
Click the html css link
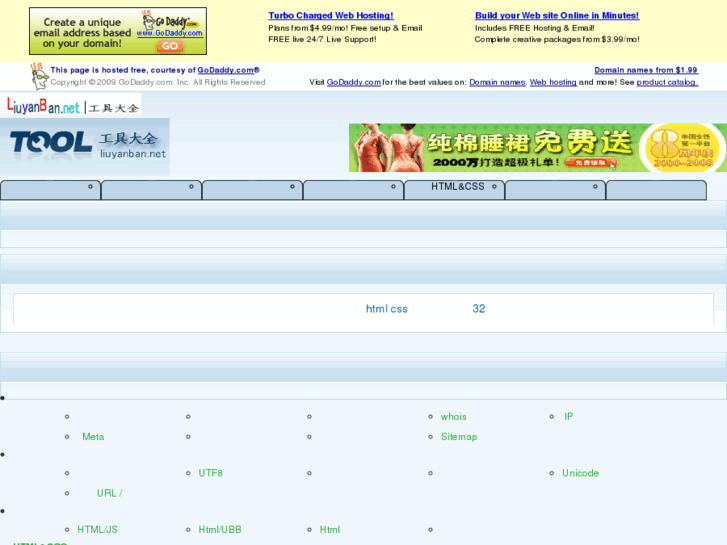pos(387,309)
